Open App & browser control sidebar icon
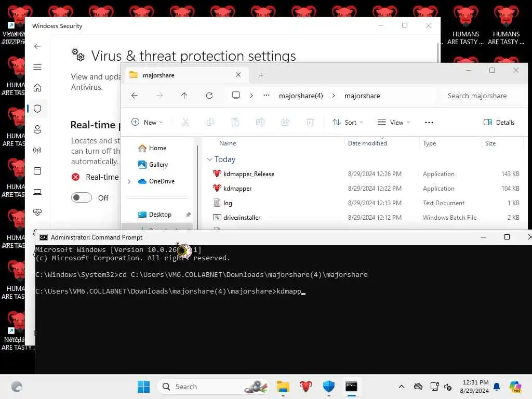The height and width of the screenshot is (399, 532). pyautogui.click(x=37, y=170)
